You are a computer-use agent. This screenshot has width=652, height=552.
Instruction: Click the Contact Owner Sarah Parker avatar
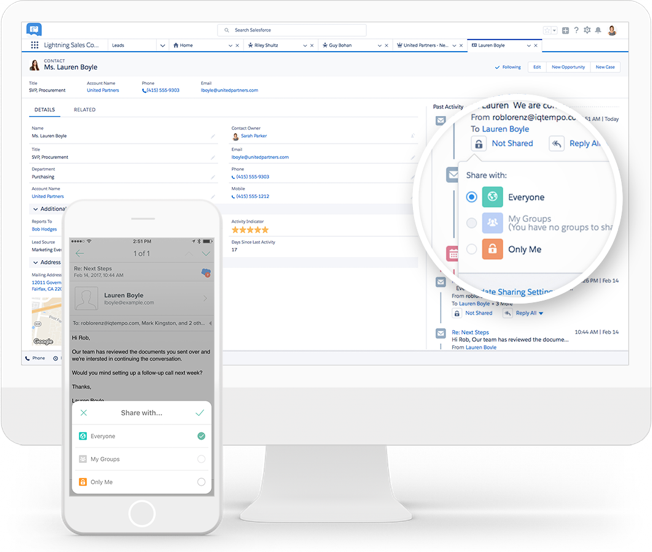pyautogui.click(x=235, y=136)
